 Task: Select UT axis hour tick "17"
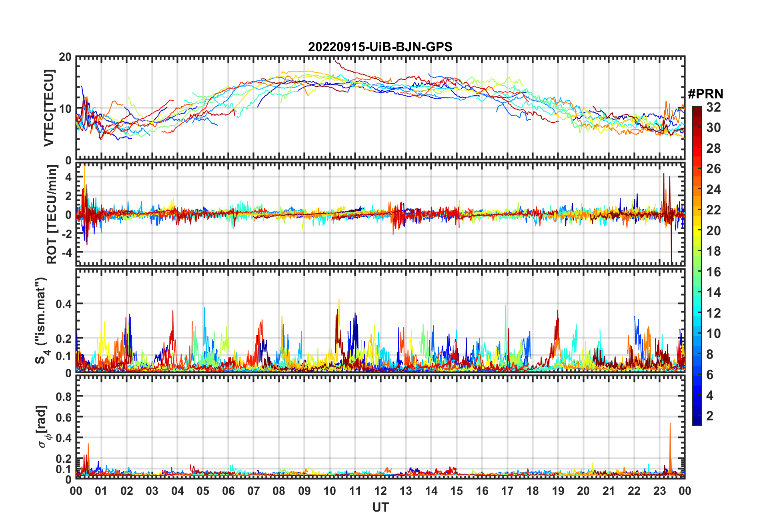click(507, 491)
